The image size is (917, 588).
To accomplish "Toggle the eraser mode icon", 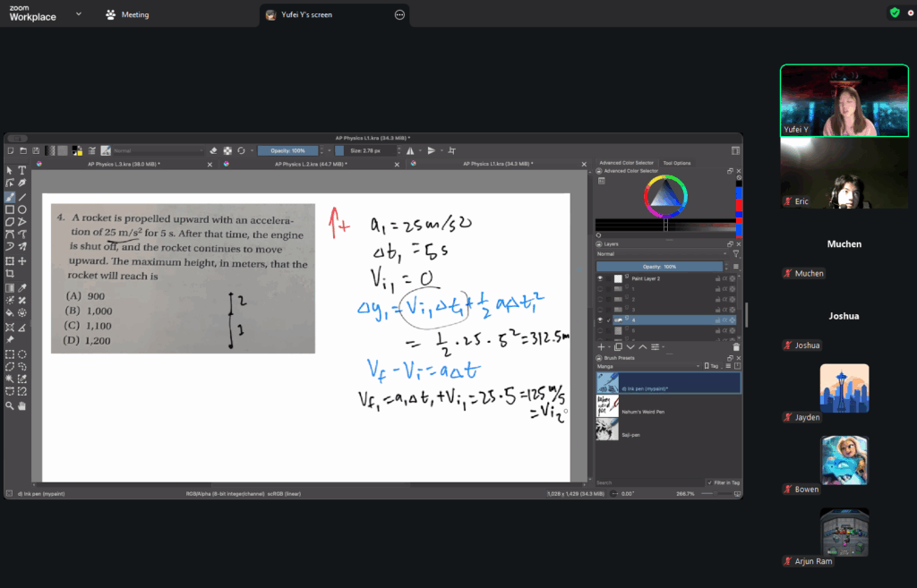I will [x=213, y=150].
